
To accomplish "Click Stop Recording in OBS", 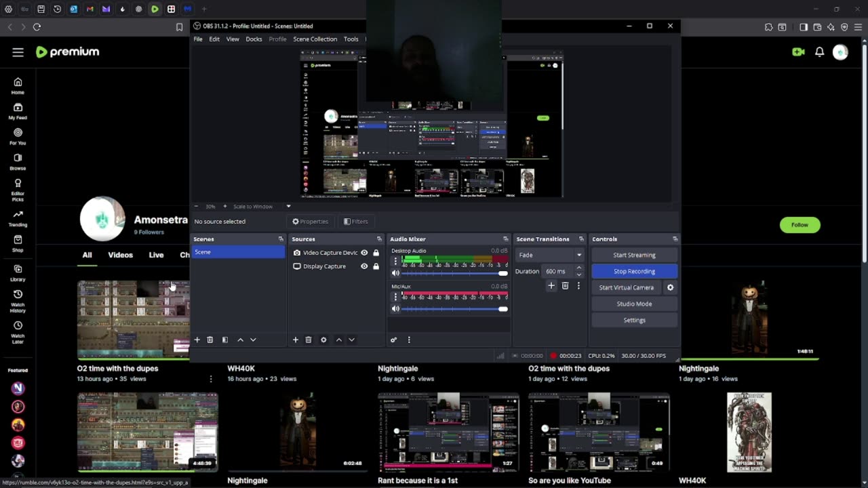I will click(634, 271).
